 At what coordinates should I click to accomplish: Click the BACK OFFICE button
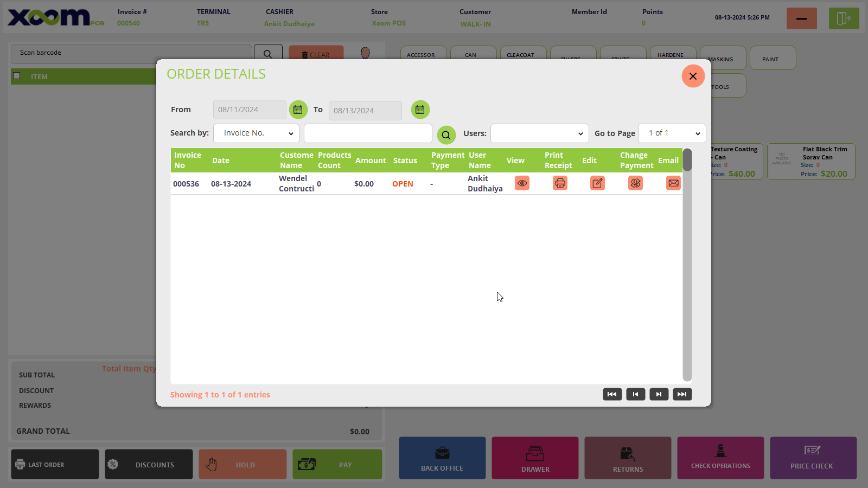coord(442,458)
